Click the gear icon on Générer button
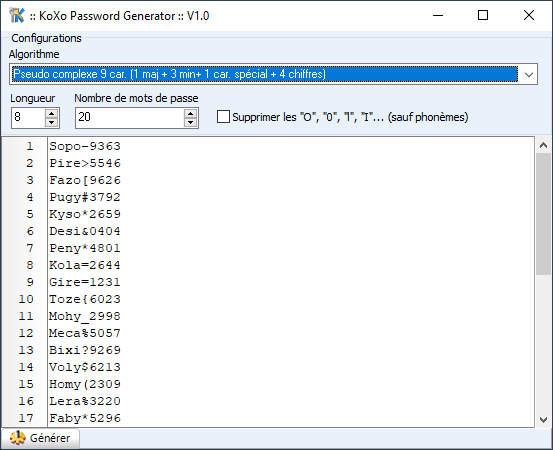The image size is (553, 450). 18,438
